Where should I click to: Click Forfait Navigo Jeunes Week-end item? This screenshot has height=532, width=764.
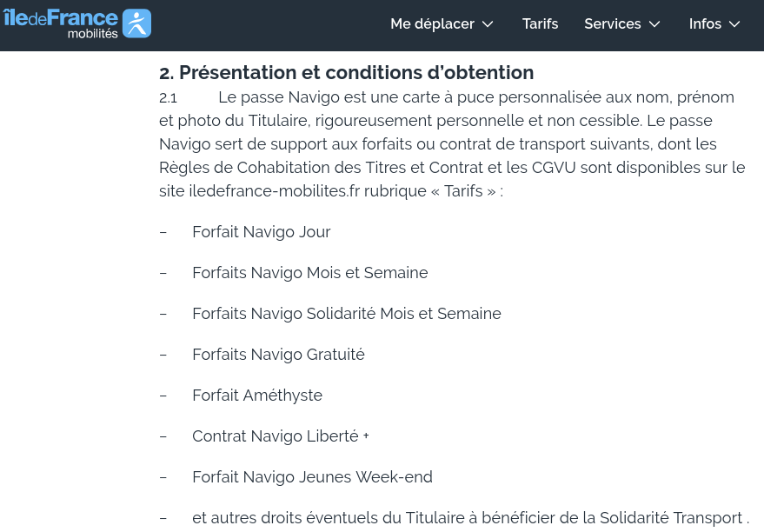click(x=312, y=477)
